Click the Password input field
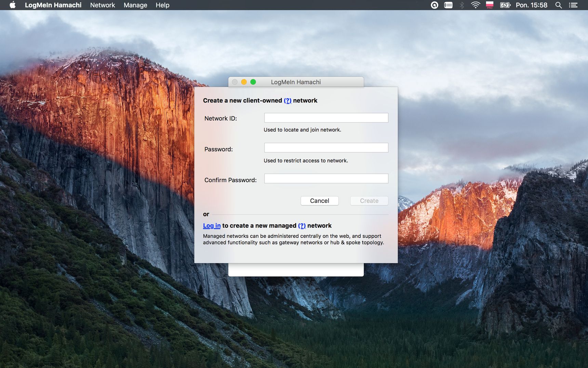The image size is (588, 368). [326, 148]
